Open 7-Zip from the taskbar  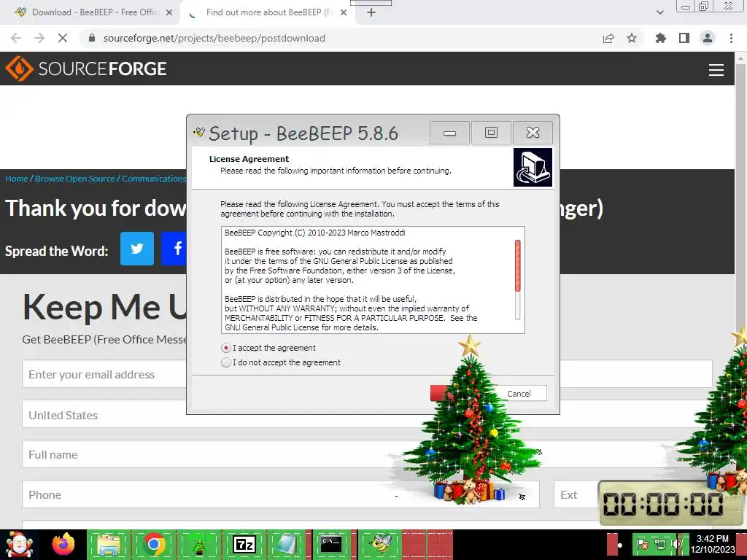244,544
